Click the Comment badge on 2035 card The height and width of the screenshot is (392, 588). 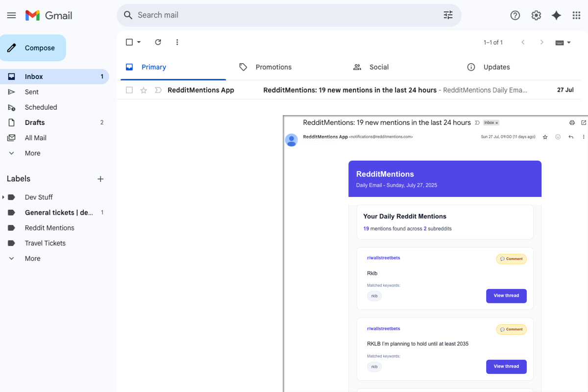pyautogui.click(x=512, y=329)
